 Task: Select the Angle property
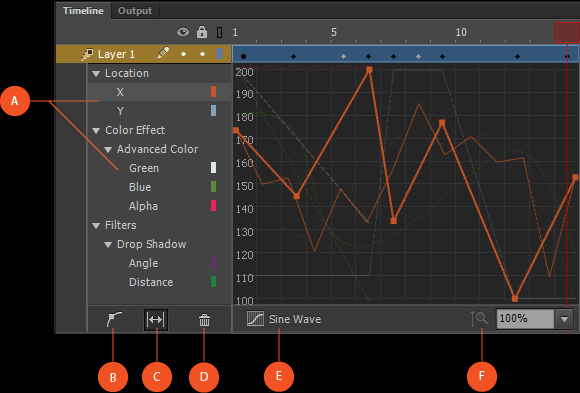pos(143,263)
